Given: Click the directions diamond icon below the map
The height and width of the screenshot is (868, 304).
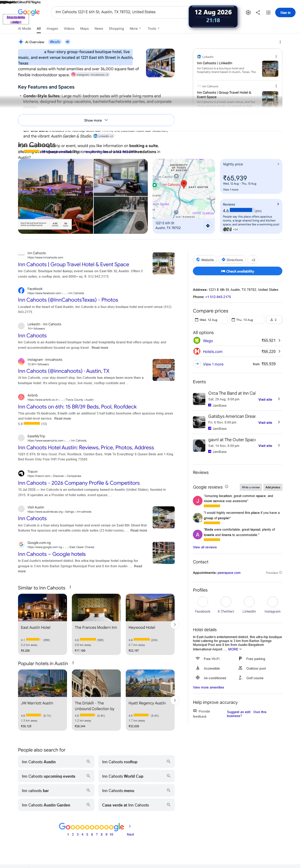Looking at the screenshot, I should pyautogui.click(x=208, y=225).
